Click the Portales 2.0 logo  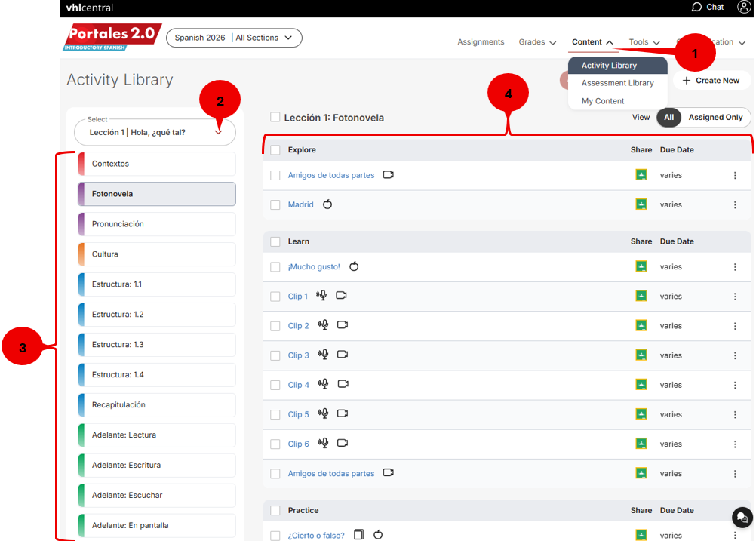112,37
